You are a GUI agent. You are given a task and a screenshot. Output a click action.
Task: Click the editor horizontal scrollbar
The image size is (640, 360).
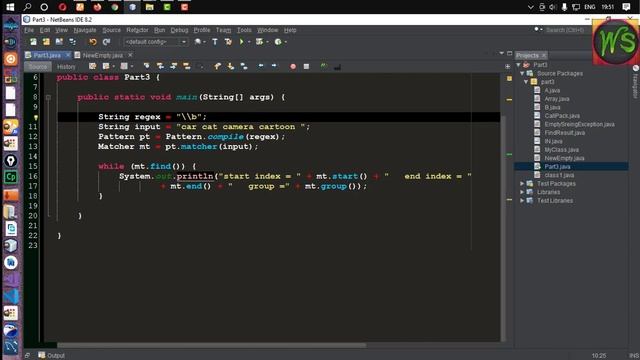coord(211,345)
